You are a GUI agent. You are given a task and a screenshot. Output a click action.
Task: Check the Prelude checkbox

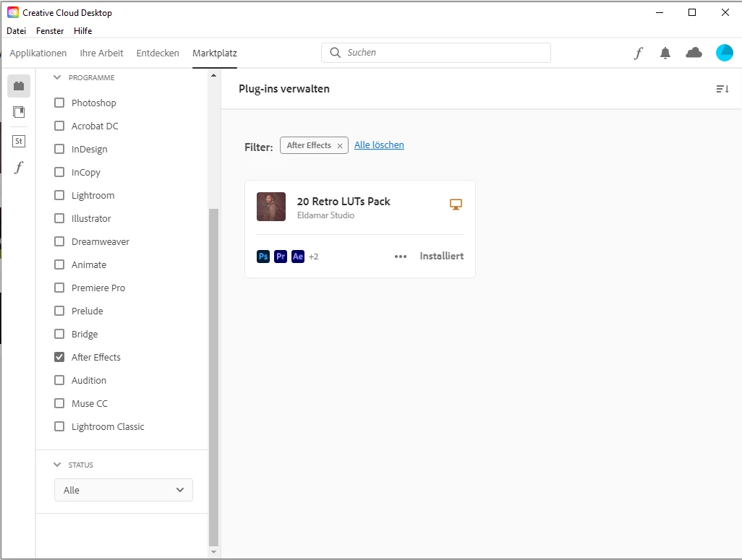coord(59,311)
